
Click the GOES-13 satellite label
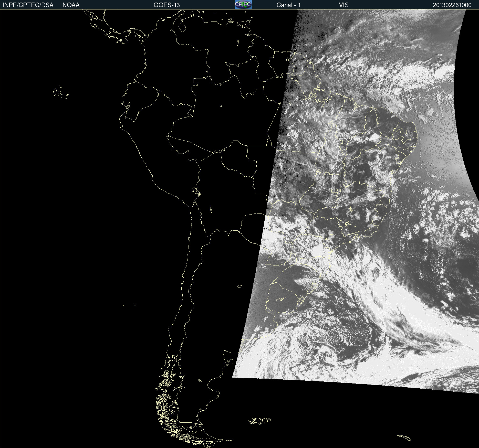pos(167,5)
